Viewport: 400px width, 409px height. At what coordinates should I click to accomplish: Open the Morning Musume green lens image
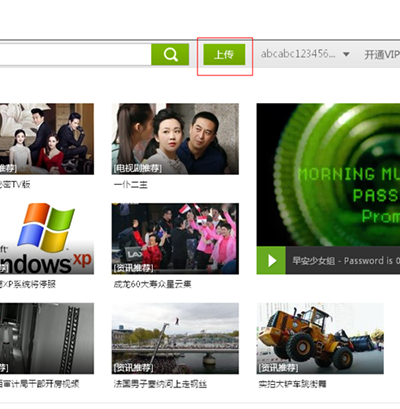pyautogui.click(x=328, y=175)
